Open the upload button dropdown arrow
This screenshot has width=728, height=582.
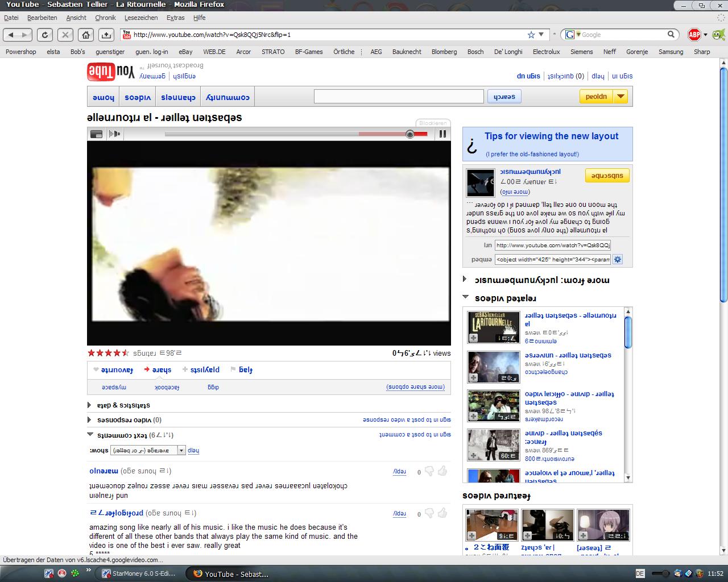[x=621, y=97]
